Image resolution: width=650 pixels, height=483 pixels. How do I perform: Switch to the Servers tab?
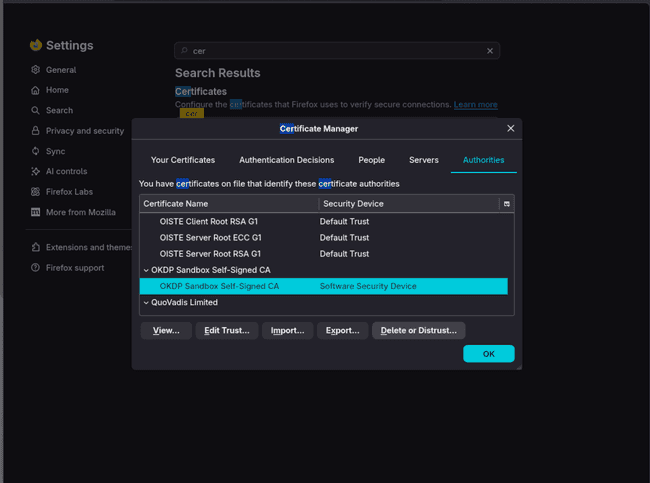coord(424,160)
